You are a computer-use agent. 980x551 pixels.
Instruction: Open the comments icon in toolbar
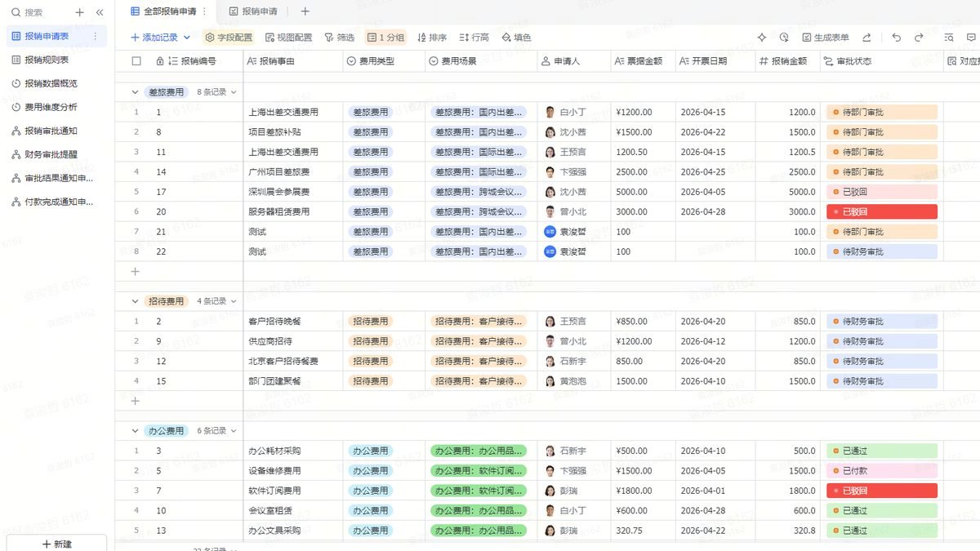(973, 38)
